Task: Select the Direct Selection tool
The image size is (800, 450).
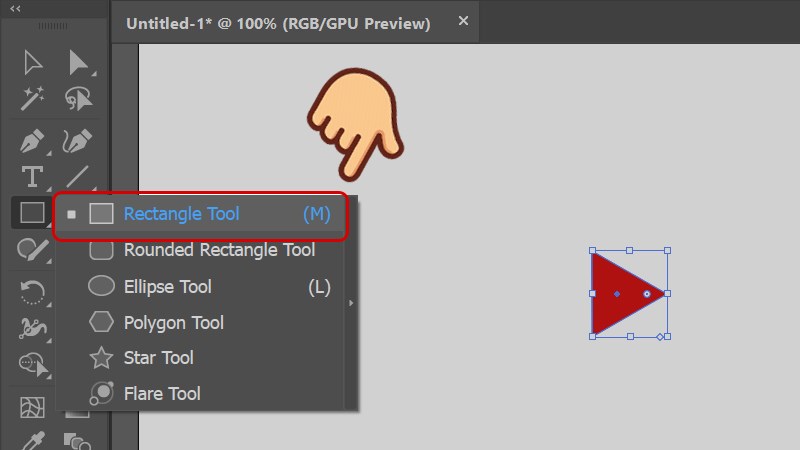Action: pos(78,63)
